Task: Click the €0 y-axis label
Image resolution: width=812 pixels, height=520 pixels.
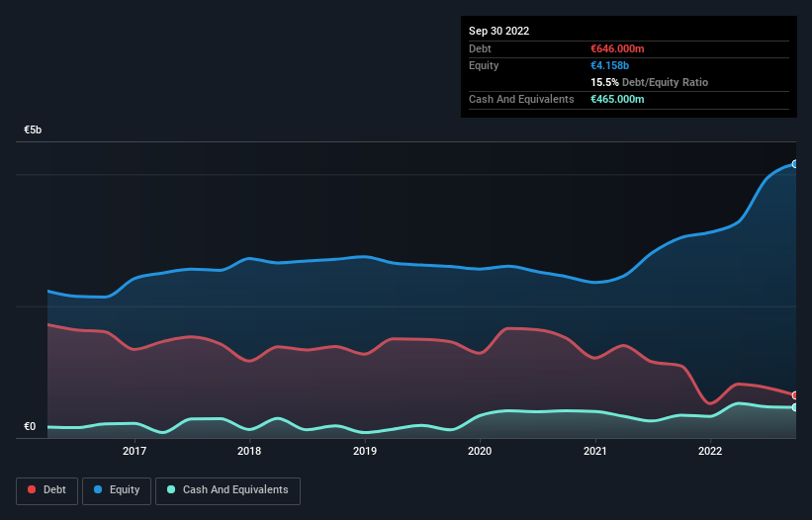Action: coord(30,427)
